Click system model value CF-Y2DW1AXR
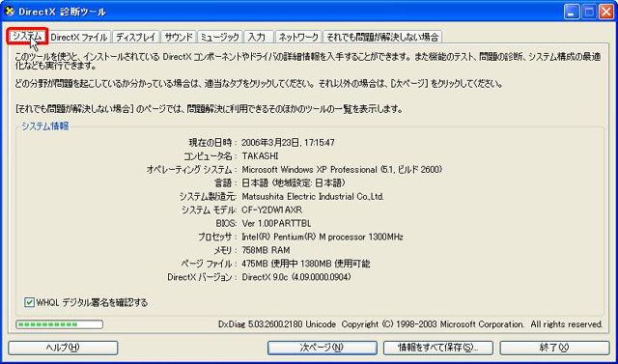Screen dimensions: 618x364 point(272,210)
